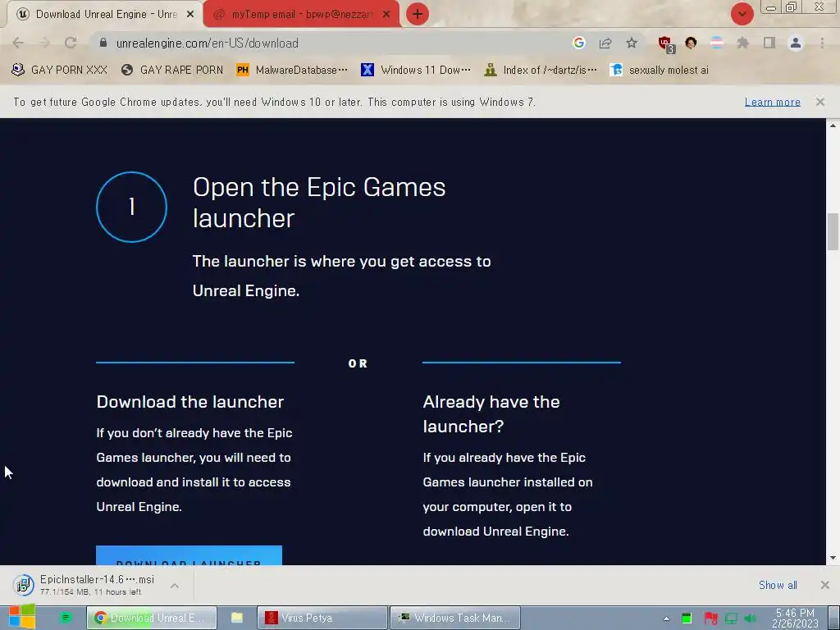Image resolution: width=840 pixels, height=630 pixels.
Task: Show hidden system tray icons arrow
Action: [666, 619]
